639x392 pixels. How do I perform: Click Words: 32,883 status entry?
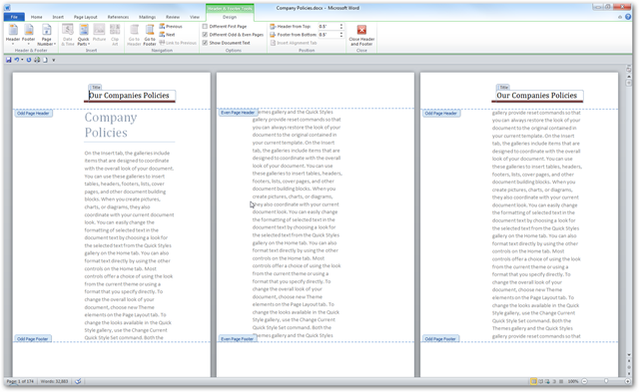point(54,381)
